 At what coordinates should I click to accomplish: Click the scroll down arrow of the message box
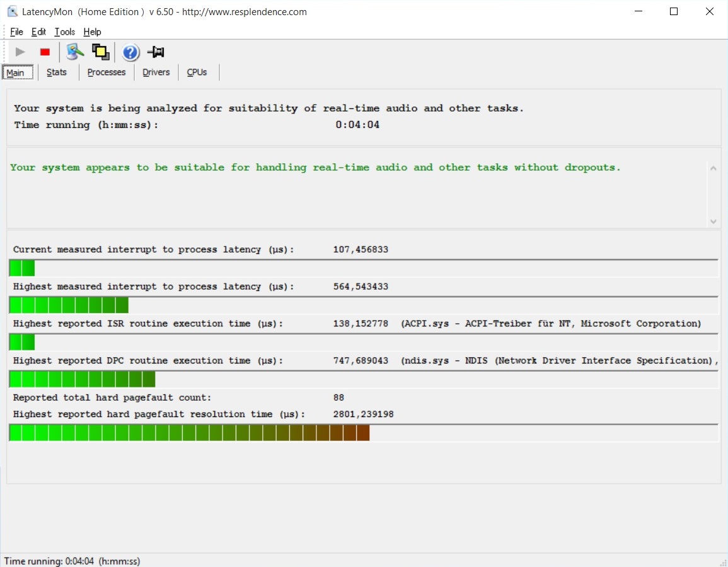coord(713,221)
